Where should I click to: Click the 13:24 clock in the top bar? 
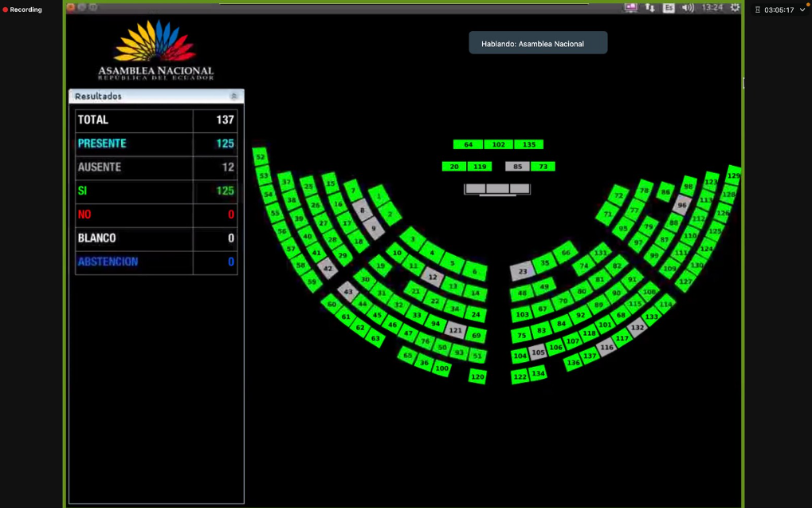click(x=712, y=7)
